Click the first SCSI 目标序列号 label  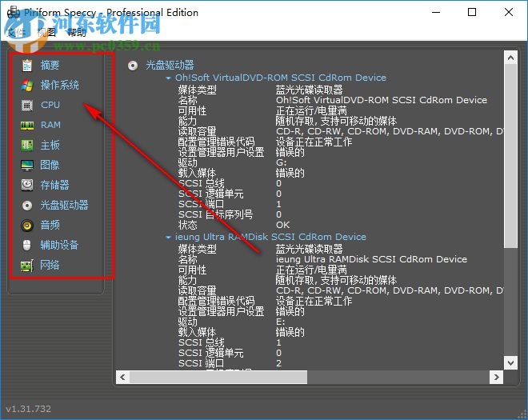pos(215,214)
